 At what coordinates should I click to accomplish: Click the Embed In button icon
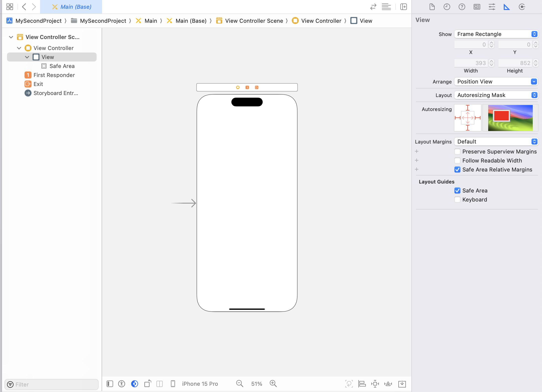tap(402, 383)
